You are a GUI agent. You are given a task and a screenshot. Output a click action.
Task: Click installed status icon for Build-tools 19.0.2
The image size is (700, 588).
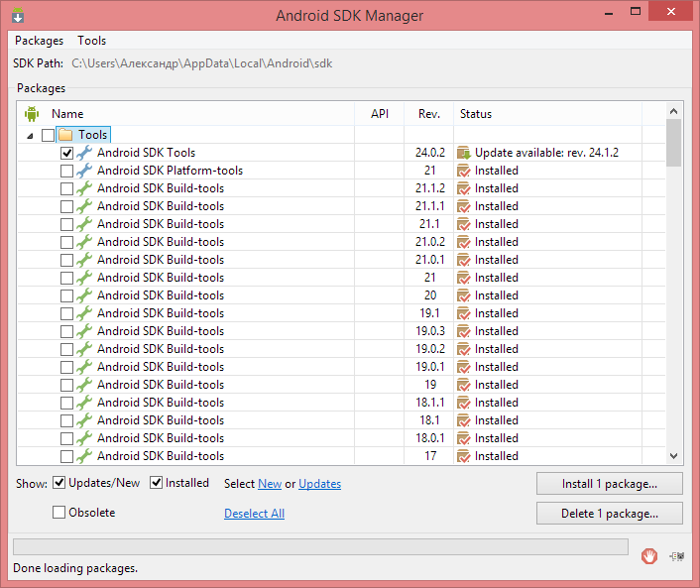point(464,349)
